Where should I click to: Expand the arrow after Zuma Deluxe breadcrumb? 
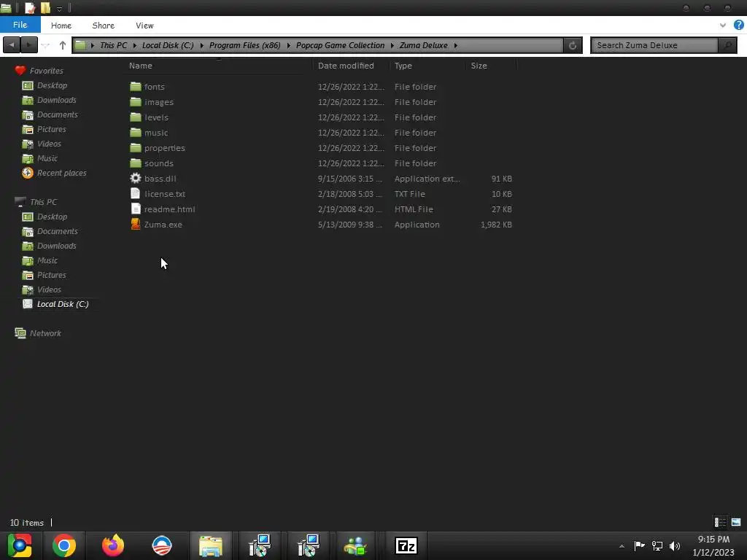[x=455, y=45]
